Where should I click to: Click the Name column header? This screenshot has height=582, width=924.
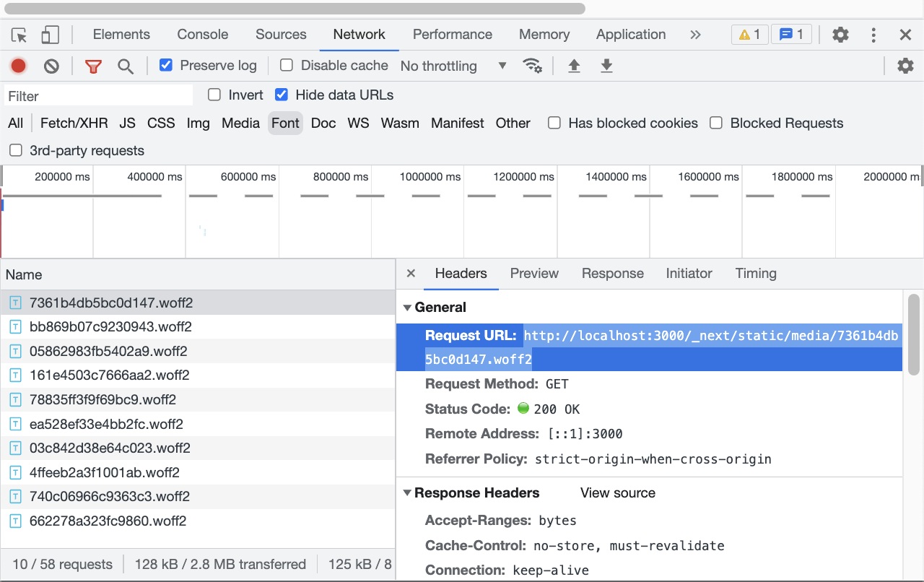click(x=198, y=275)
